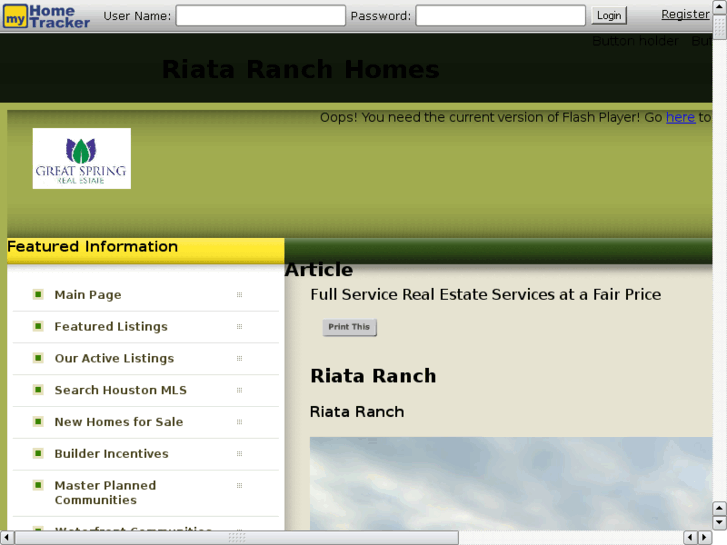This screenshot has height=545, width=727.
Task: Click dotted grip icon on Our Active Listings row
Action: point(239,358)
